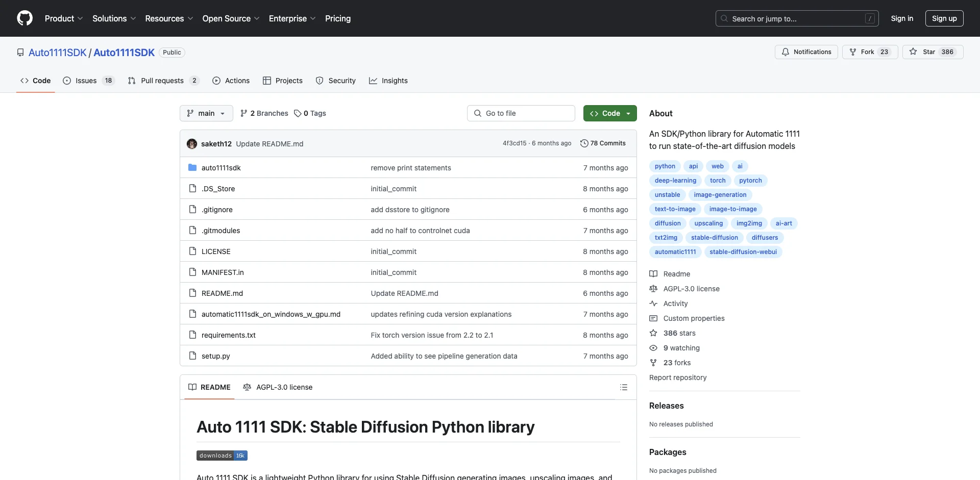Open the Security tab

pos(335,81)
